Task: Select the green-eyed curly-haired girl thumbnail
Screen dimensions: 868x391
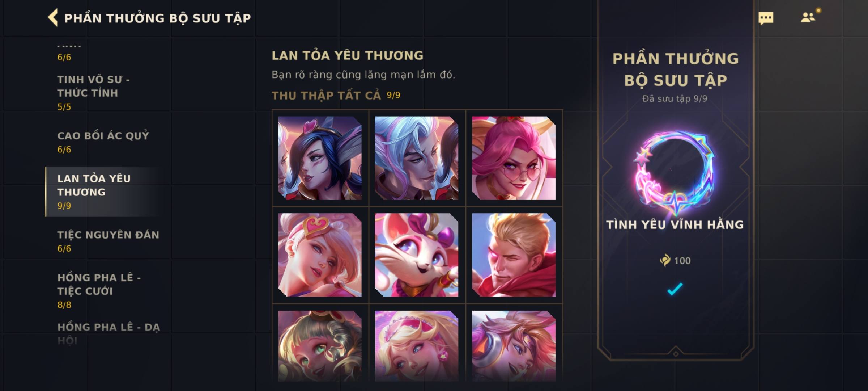Action: tap(320, 346)
